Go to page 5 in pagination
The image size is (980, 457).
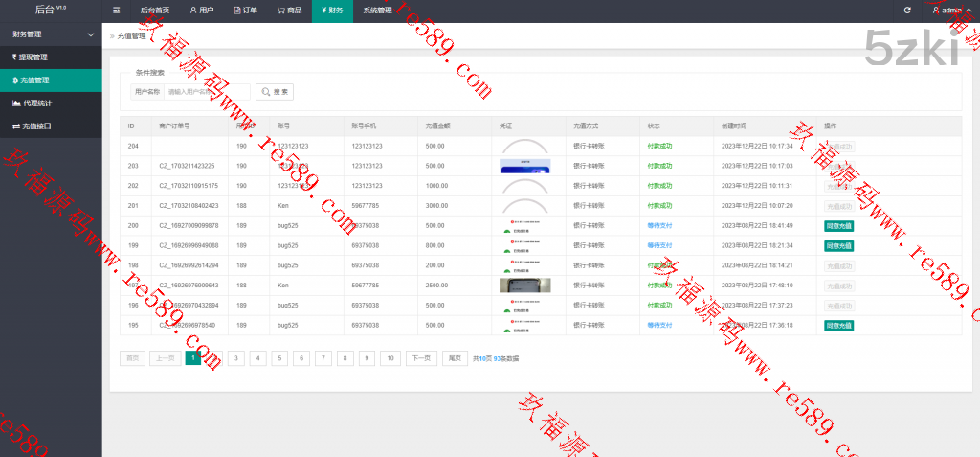coord(279,358)
